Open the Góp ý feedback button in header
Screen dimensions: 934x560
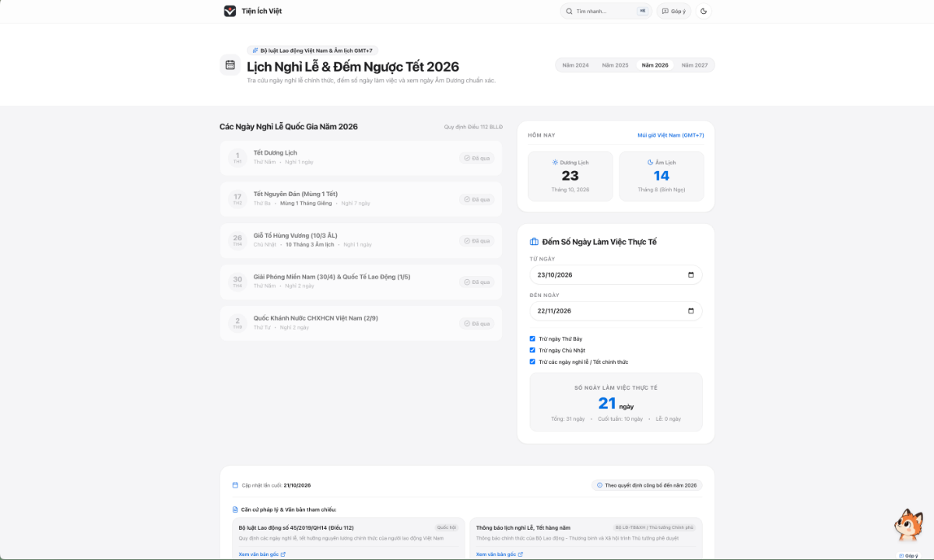click(x=674, y=12)
